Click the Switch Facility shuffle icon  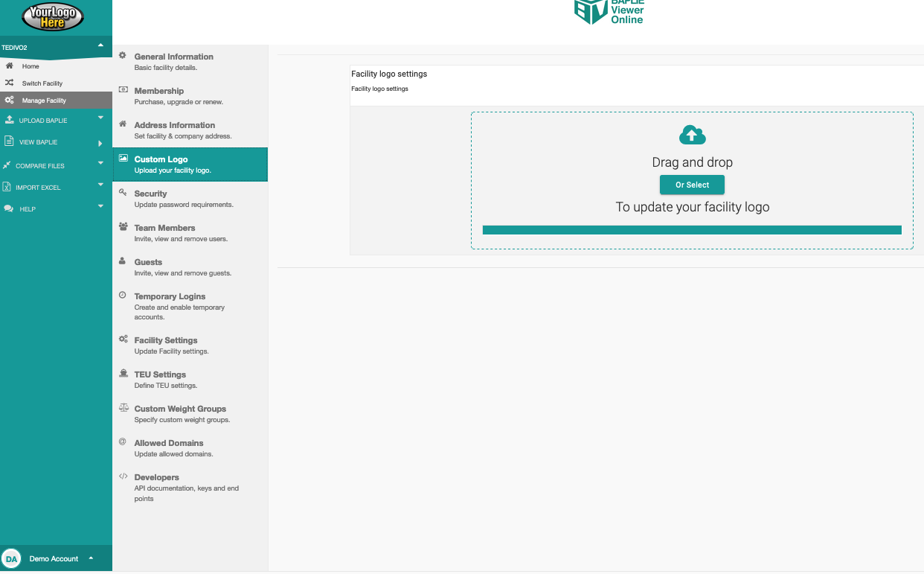tap(10, 83)
